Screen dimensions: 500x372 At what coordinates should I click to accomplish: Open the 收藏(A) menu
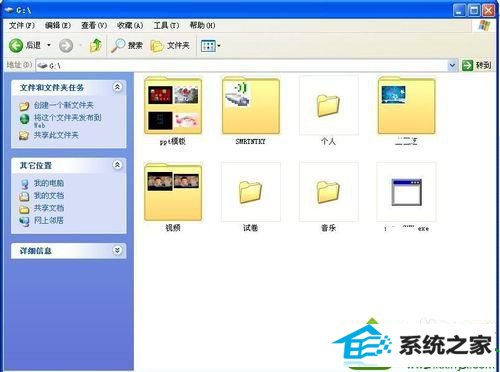click(130, 25)
